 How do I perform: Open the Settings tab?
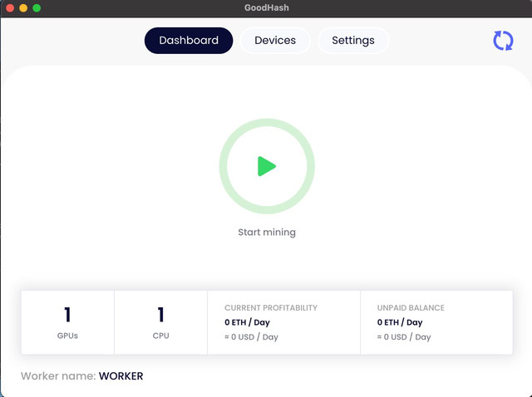tap(353, 41)
